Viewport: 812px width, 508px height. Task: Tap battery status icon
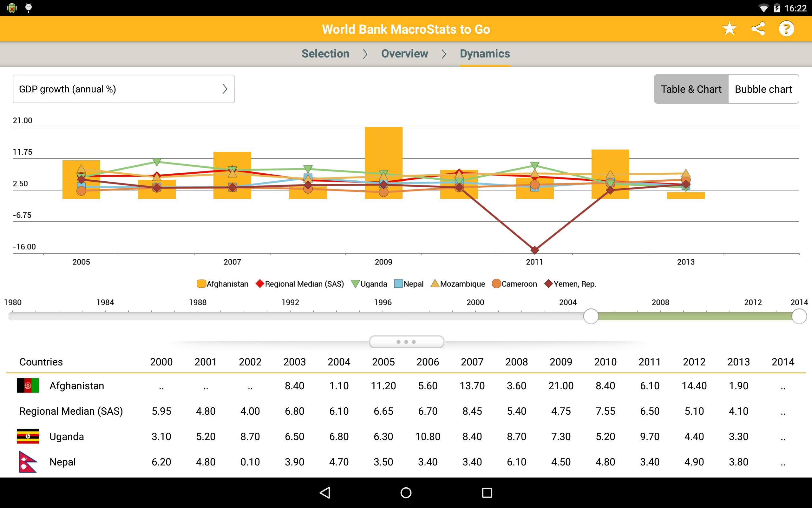777,8
